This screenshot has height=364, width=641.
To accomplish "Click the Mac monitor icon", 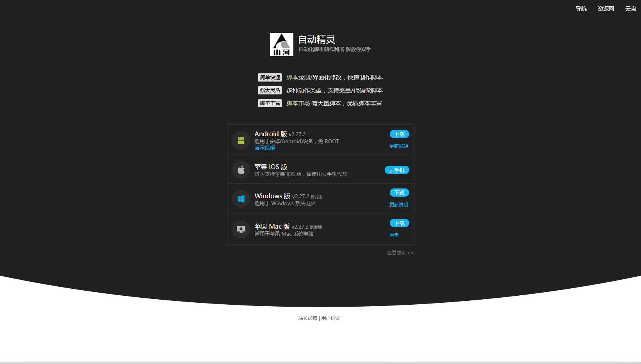I will click(241, 229).
